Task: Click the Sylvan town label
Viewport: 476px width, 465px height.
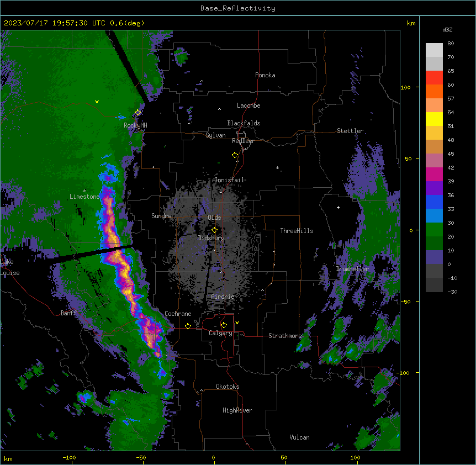Action: [x=215, y=135]
